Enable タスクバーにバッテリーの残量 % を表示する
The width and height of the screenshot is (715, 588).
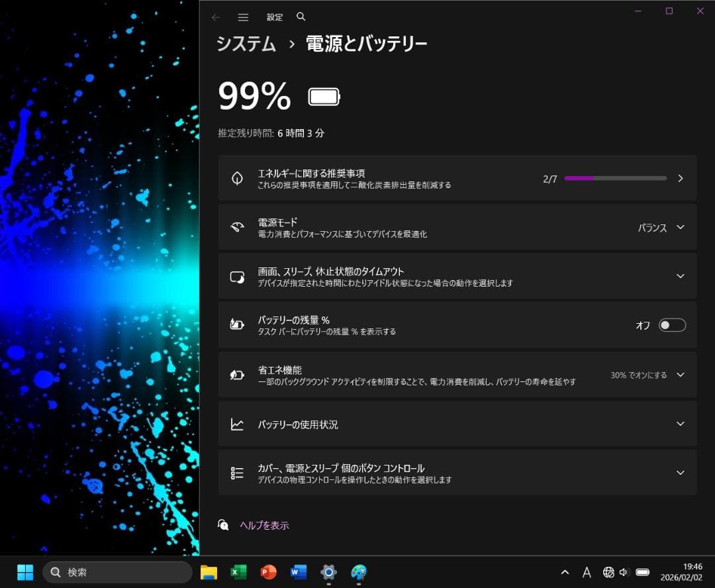coord(672,324)
